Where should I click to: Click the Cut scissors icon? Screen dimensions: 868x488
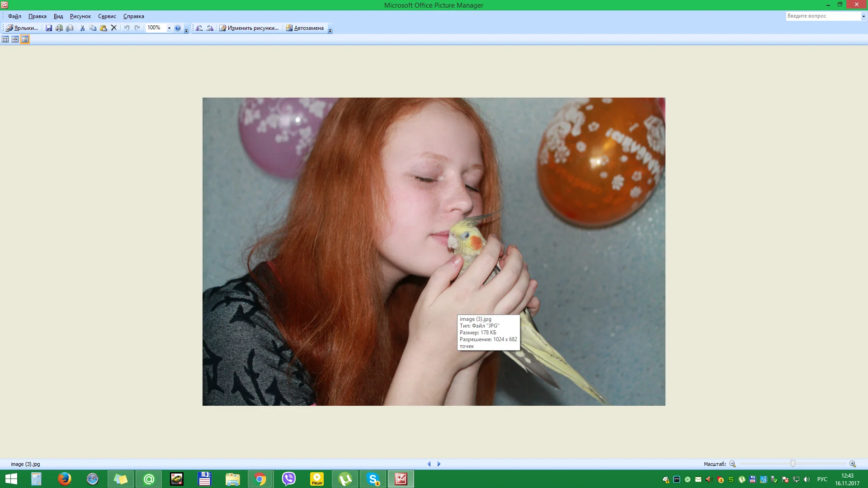tap(82, 28)
